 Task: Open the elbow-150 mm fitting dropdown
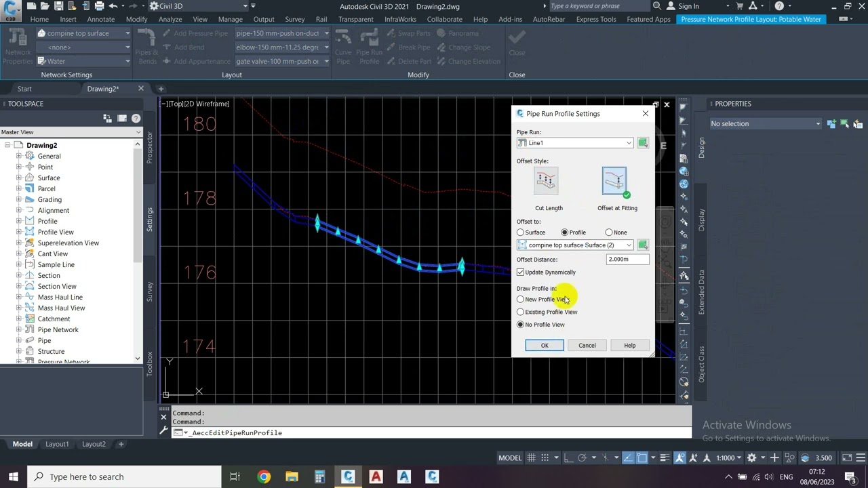[281, 47]
